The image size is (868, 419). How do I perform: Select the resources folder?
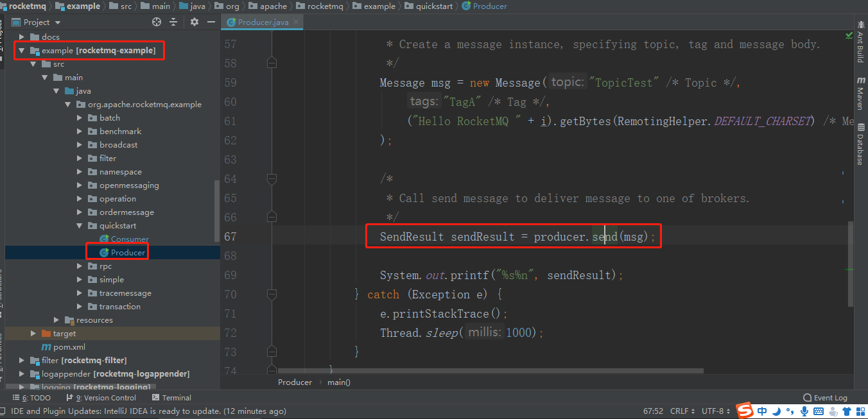[89, 320]
